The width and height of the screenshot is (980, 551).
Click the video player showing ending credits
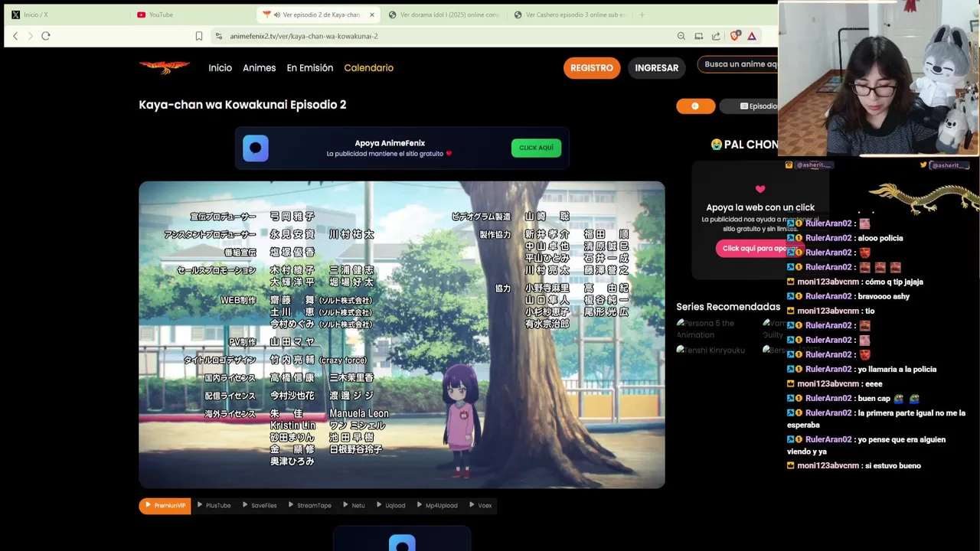tap(402, 334)
